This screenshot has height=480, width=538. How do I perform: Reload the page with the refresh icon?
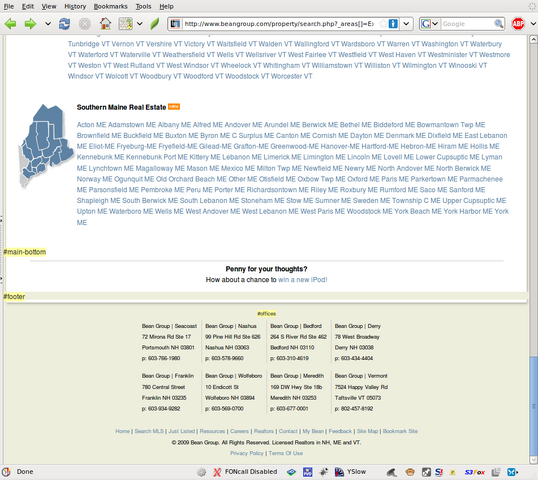64,24
